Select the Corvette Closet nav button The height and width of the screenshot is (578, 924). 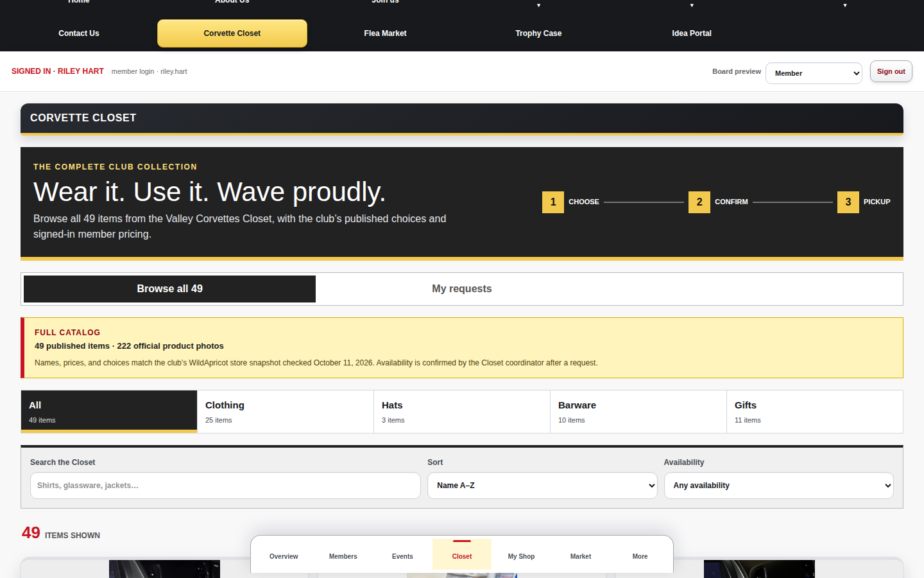pos(232,33)
